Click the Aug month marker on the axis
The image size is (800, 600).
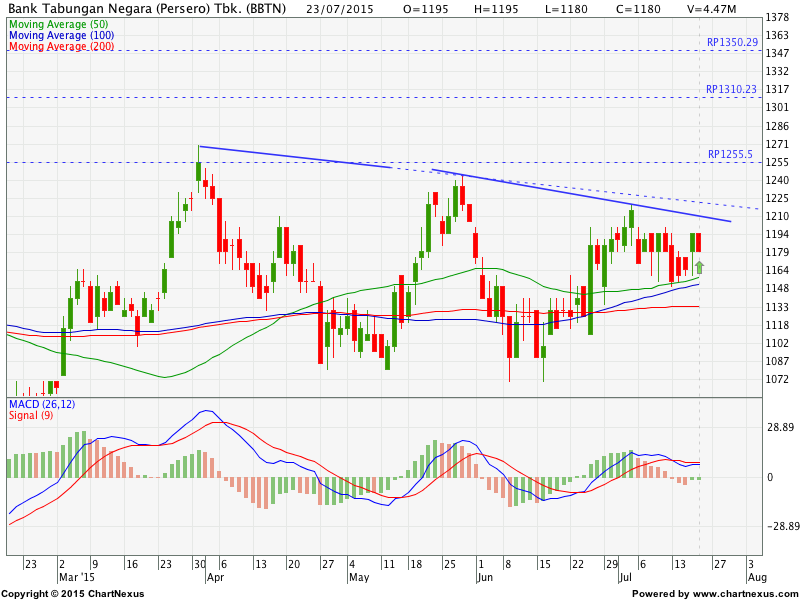[x=758, y=578]
